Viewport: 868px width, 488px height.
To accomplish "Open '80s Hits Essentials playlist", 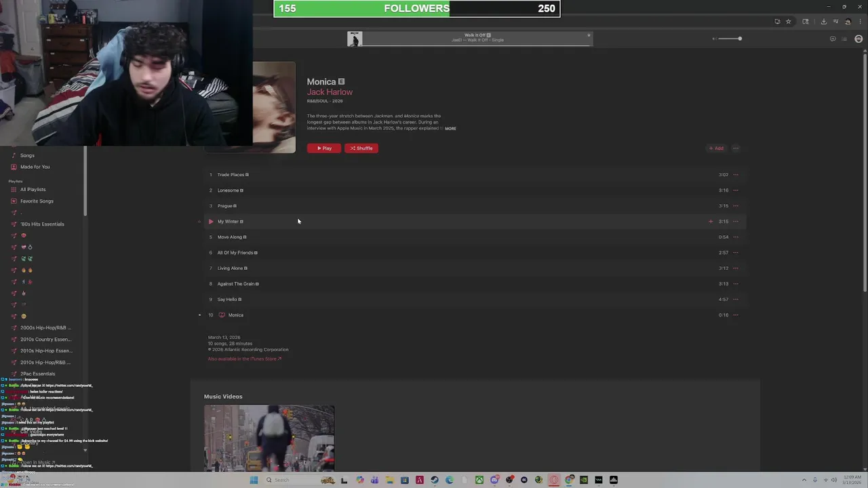I will point(42,224).
